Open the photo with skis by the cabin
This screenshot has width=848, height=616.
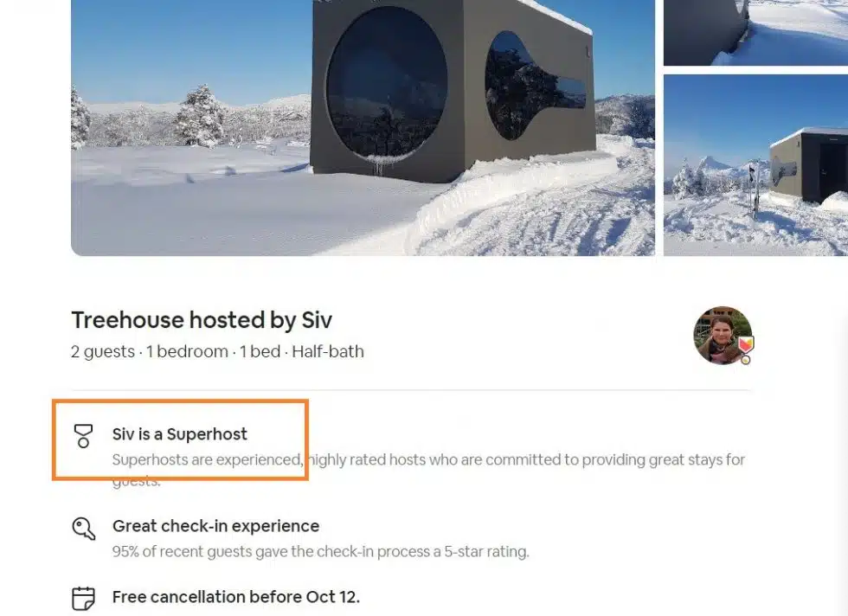coord(755,165)
